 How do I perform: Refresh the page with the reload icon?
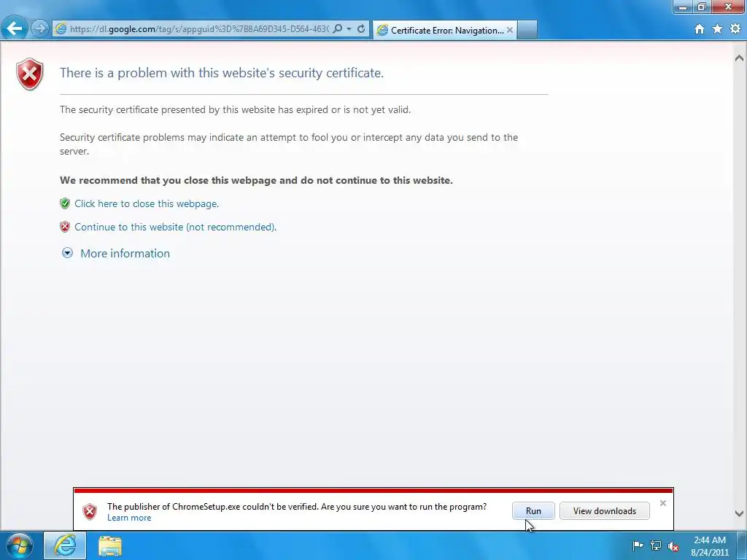click(361, 29)
